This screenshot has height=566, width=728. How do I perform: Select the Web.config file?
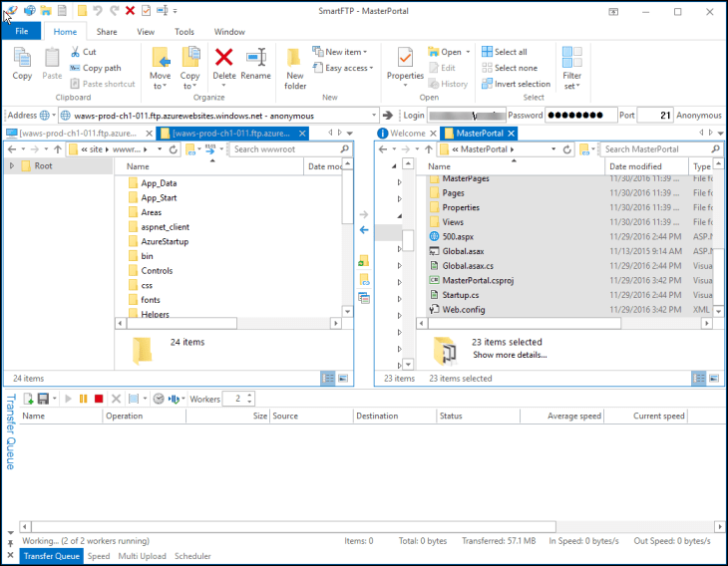point(464,310)
